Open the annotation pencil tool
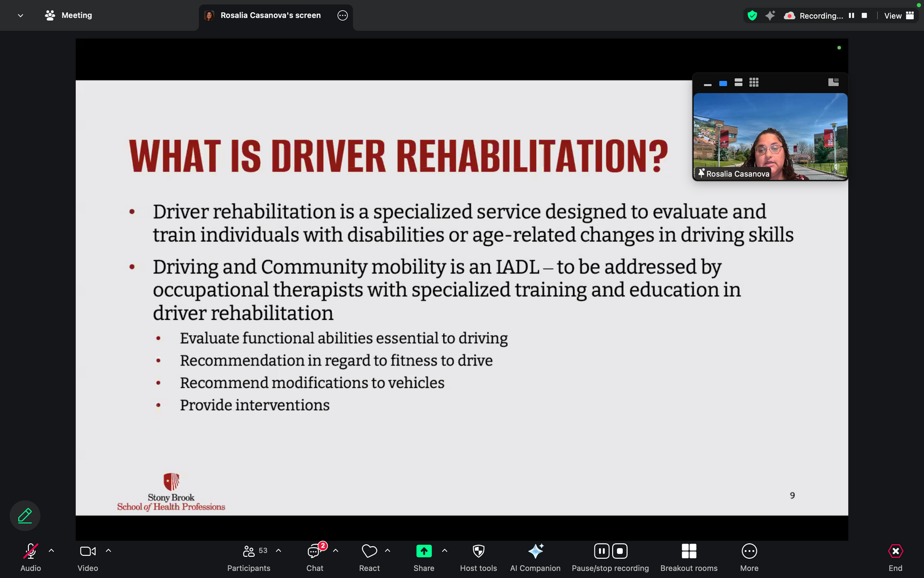The image size is (924, 578). 25,516
